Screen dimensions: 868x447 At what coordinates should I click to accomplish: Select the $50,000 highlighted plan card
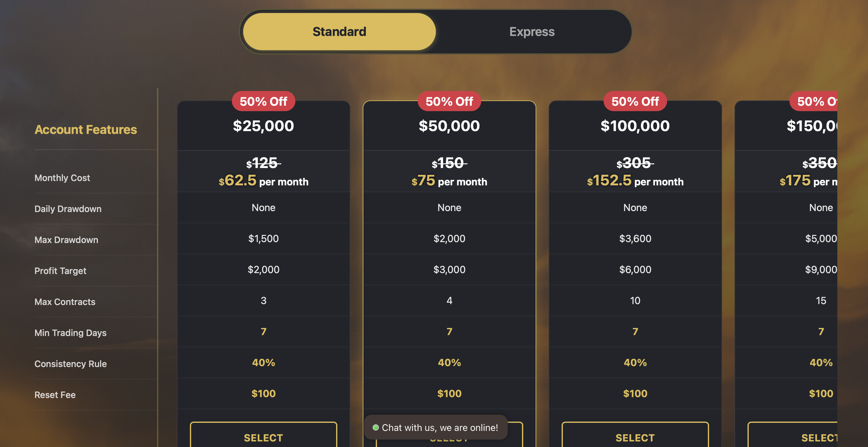(x=449, y=126)
